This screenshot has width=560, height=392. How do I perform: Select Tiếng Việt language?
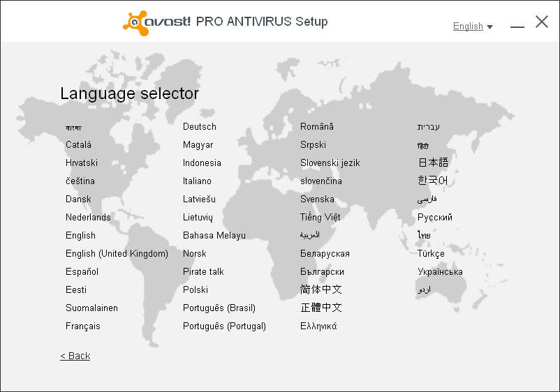[320, 217]
